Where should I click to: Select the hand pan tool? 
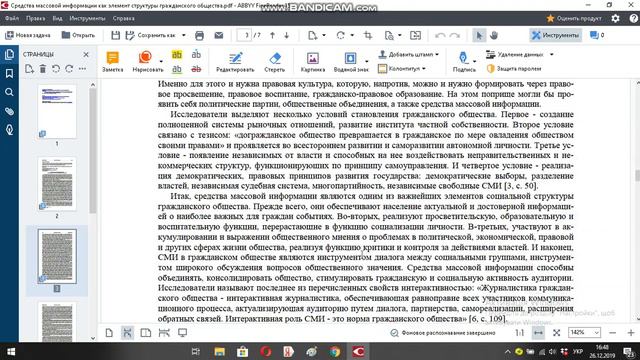(x=494, y=36)
